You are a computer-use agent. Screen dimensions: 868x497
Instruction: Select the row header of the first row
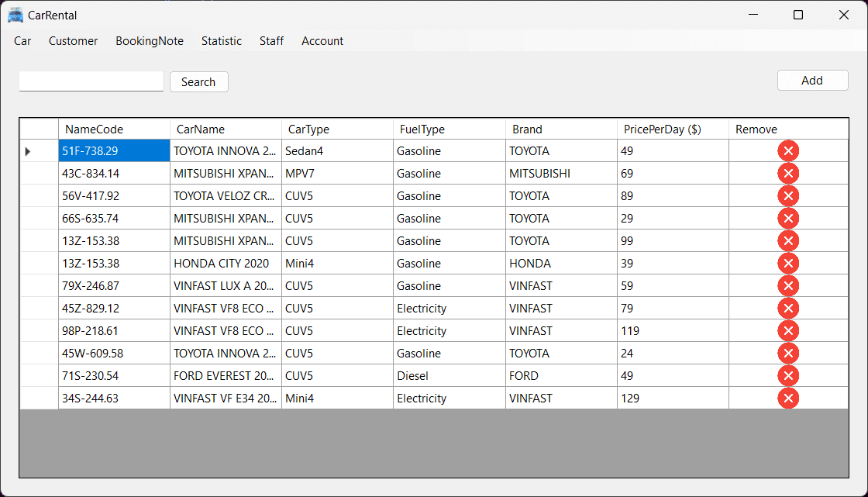pos(39,151)
